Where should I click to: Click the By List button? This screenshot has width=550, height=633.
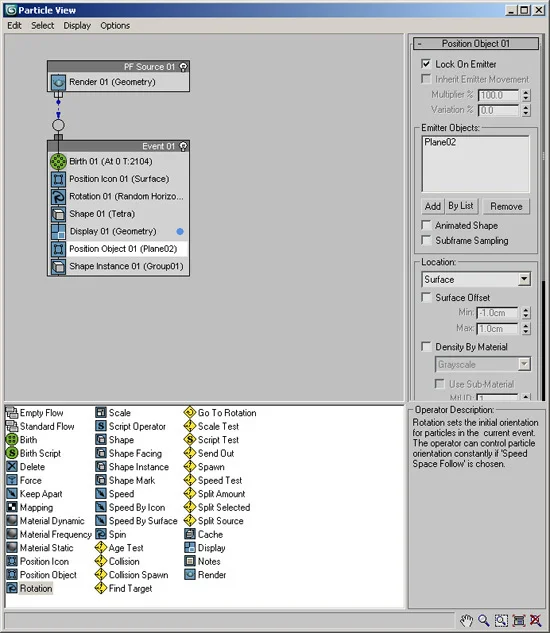(x=461, y=206)
